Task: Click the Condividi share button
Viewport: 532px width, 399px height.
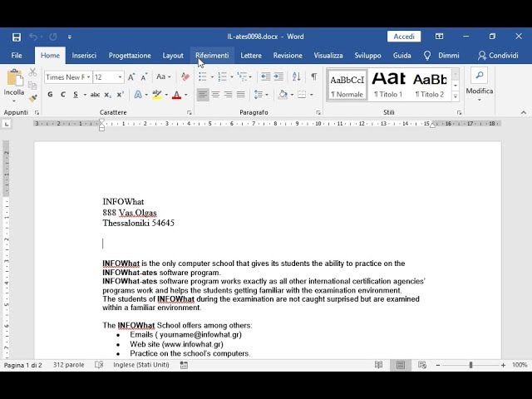Action: pos(498,56)
